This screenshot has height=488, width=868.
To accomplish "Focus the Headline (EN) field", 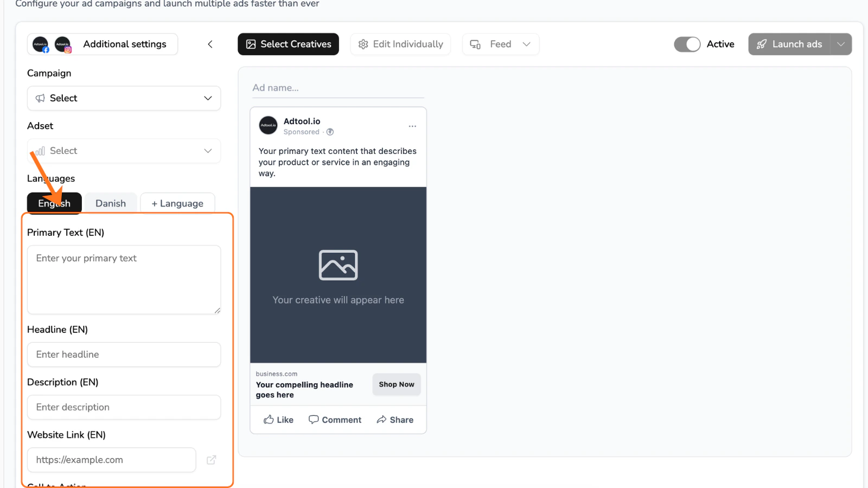I will 124,355.
